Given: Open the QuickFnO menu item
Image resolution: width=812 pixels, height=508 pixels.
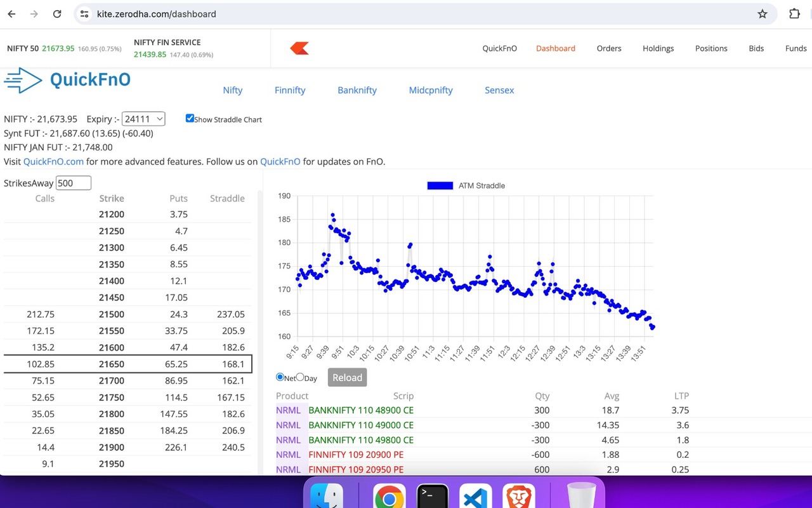Looking at the screenshot, I should pyautogui.click(x=499, y=48).
